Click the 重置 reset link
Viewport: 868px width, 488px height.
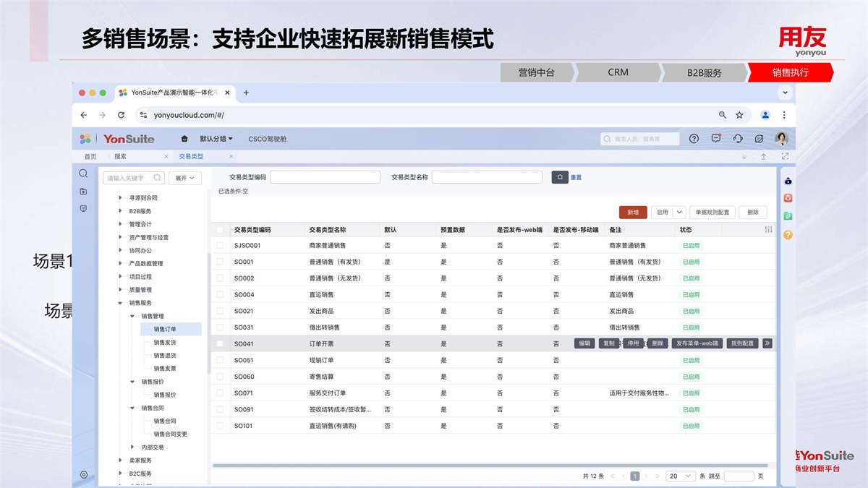tap(576, 177)
